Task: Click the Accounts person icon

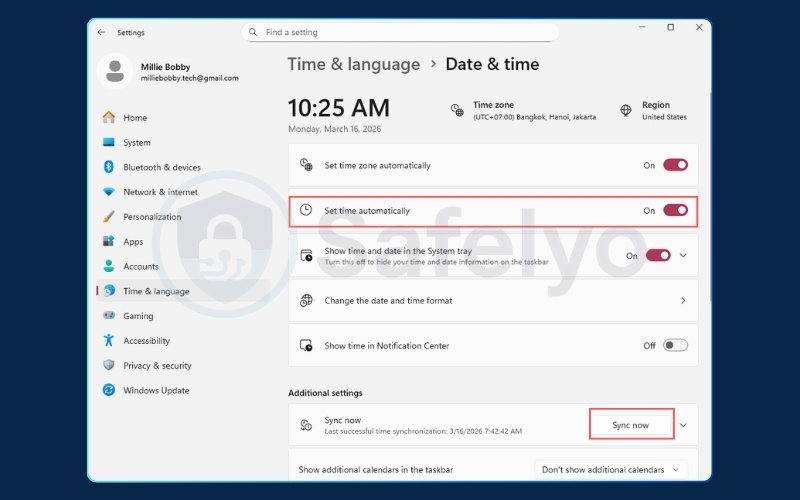Action: click(x=109, y=266)
